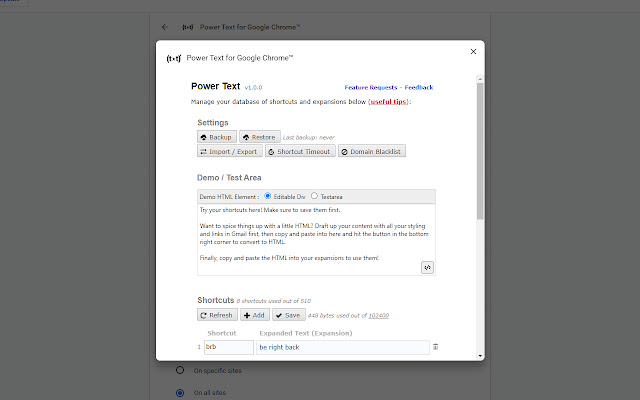Click the Power Text icon in background header
The height and width of the screenshot is (400, 640).
coord(188,27)
